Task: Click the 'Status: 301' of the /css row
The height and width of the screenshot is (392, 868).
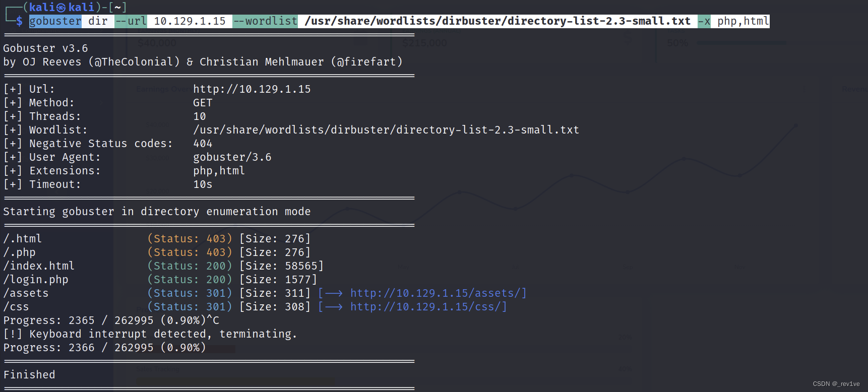Action: (x=190, y=307)
